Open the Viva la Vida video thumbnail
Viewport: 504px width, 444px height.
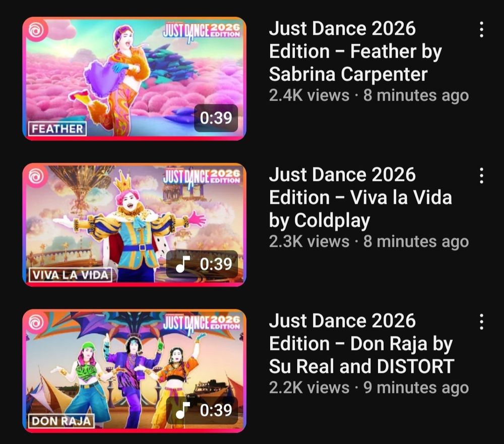pyautogui.click(x=135, y=225)
